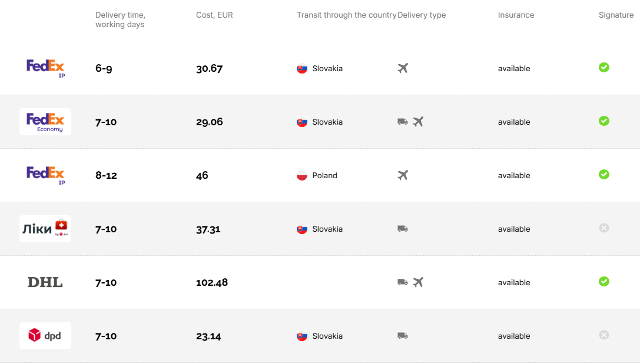The height and width of the screenshot is (364, 640).
Task: Click the dpd carrier logo
Action: tap(45, 336)
